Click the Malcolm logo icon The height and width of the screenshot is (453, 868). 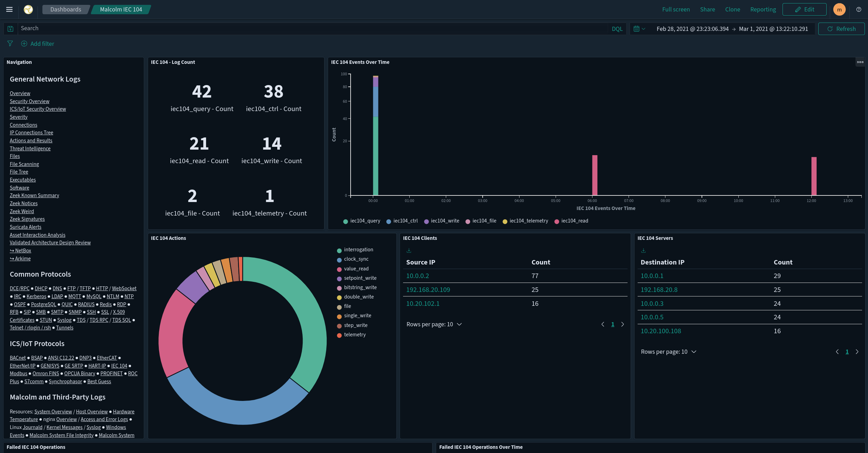pos(28,9)
